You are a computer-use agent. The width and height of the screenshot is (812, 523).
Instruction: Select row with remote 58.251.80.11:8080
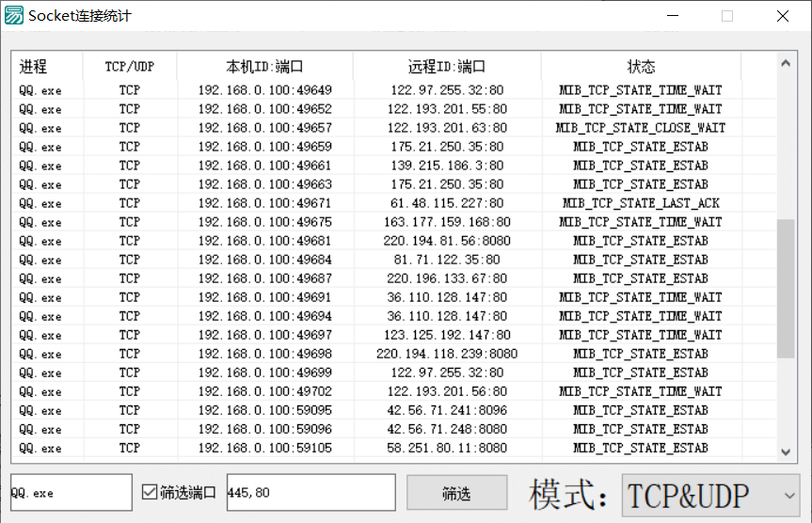[x=447, y=448]
